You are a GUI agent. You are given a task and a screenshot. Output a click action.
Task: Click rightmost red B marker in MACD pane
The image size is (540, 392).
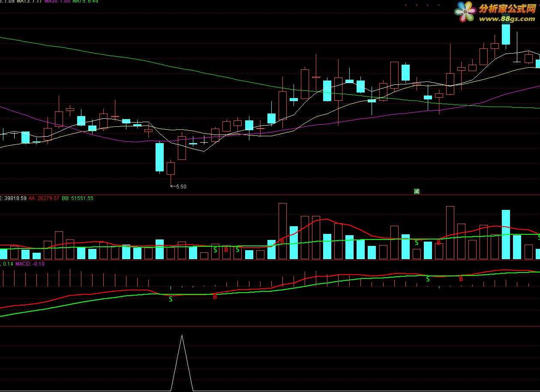coord(461,278)
